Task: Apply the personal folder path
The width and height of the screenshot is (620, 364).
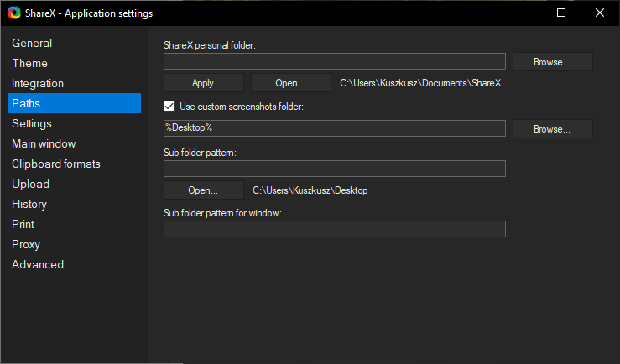Action: [204, 83]
